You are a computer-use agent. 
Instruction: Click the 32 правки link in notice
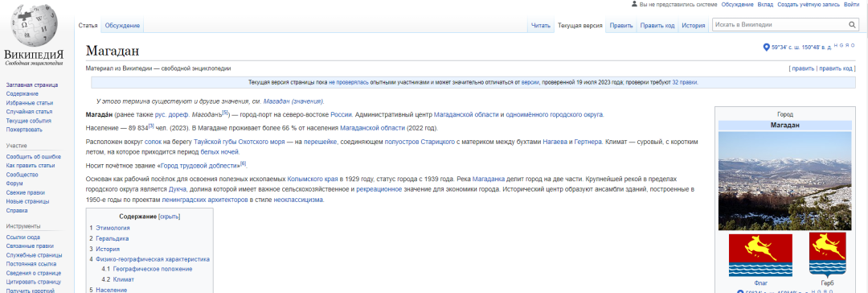(x=684, y=82)
